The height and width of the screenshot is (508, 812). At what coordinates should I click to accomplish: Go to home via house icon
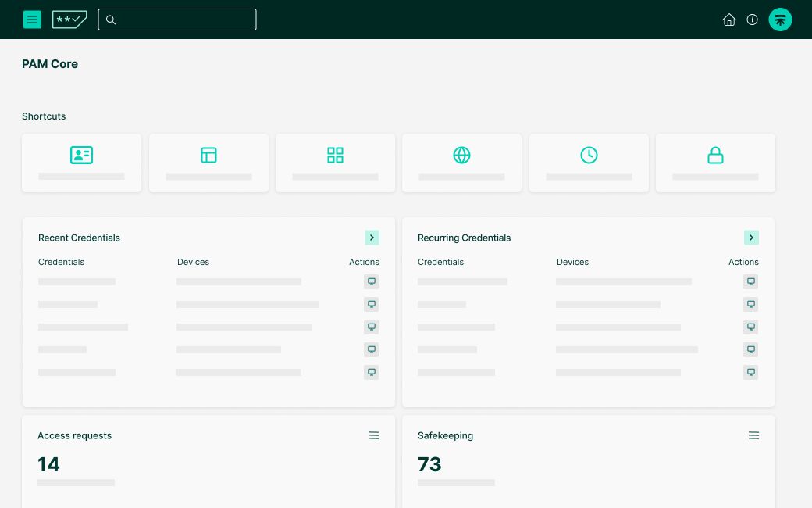coord(729,20)
